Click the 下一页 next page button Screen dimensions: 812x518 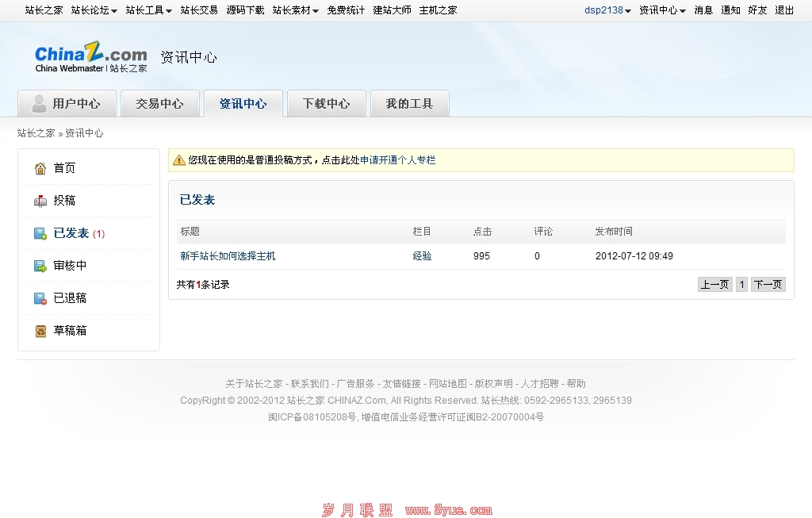768,285
